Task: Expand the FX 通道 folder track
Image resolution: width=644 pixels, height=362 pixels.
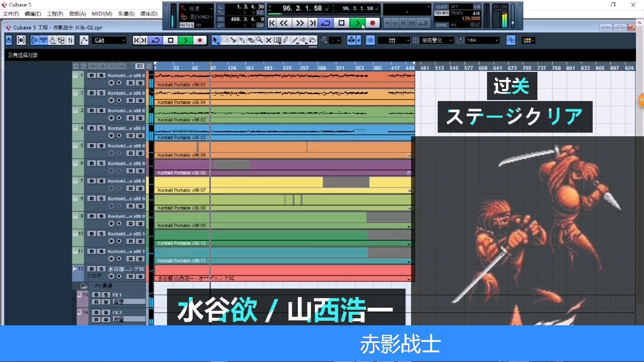Action: 84,286
